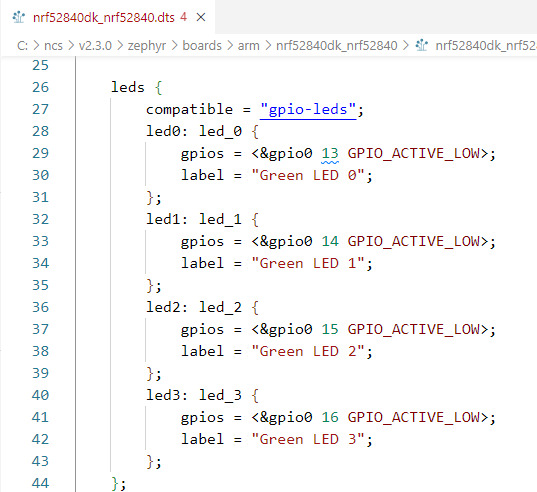
Task: Open the ncs breadcrumb segment
Action: (53, 46)
